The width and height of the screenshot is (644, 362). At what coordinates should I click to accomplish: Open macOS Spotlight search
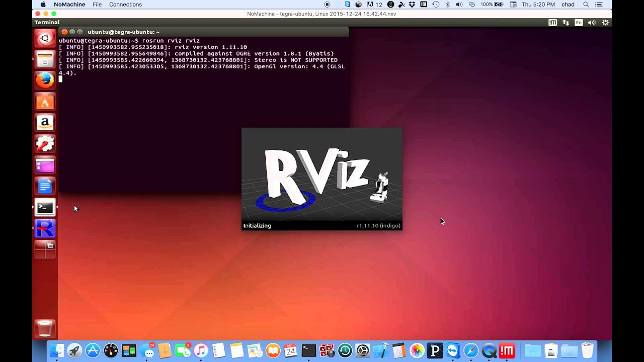tap(586, 5)
